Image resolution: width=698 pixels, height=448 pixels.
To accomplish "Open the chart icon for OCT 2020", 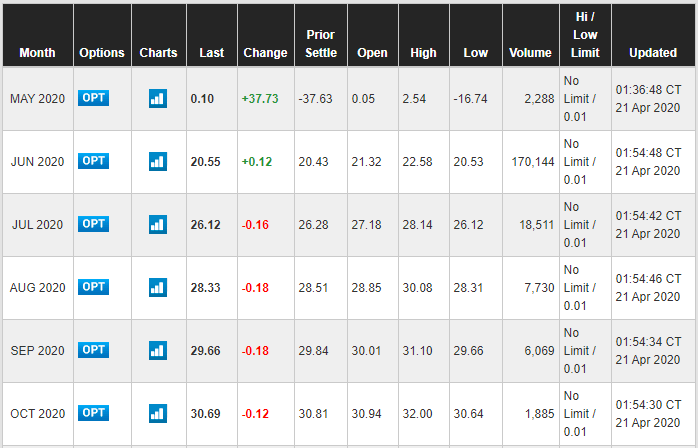I will 158,413.
